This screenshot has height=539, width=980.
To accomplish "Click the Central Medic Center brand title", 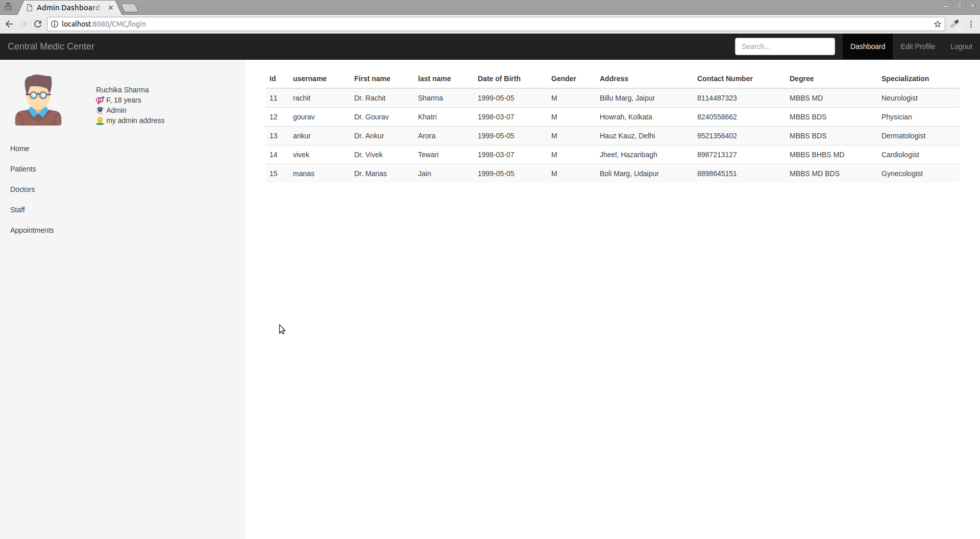I will (x=51, y=46).
